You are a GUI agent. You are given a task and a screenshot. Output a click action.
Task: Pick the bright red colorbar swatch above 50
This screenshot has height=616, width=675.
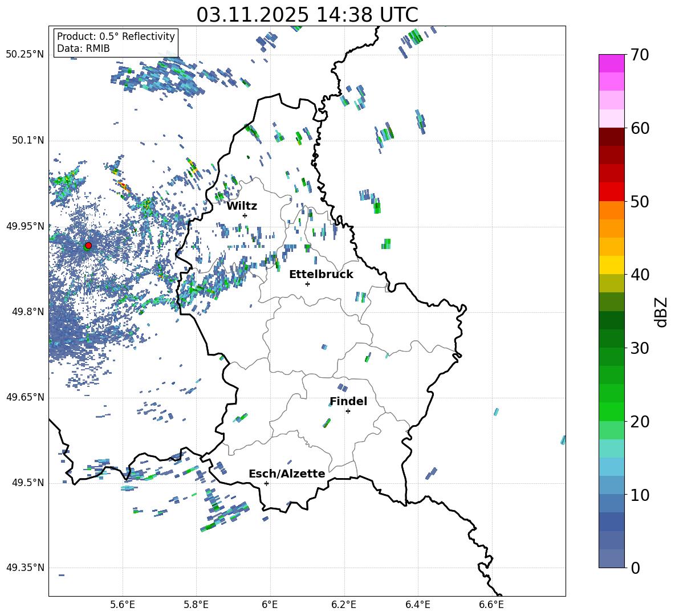tap(611, 191)
